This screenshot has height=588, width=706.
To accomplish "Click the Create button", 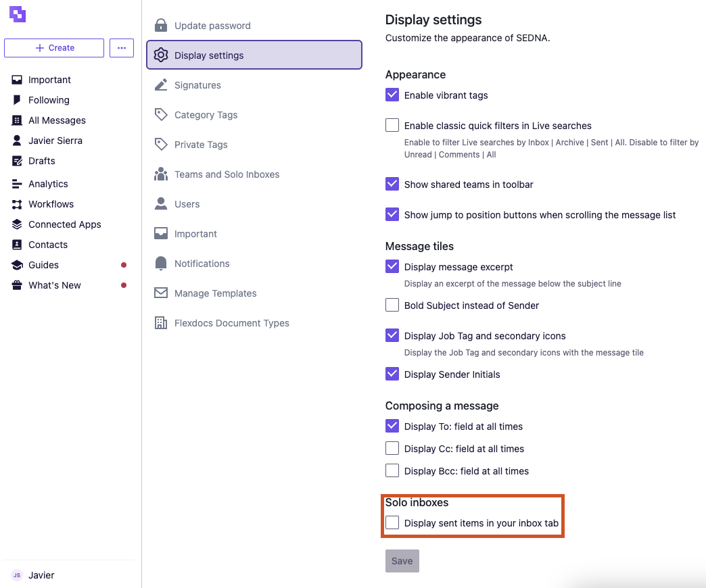I will click(x=54, y=48).
